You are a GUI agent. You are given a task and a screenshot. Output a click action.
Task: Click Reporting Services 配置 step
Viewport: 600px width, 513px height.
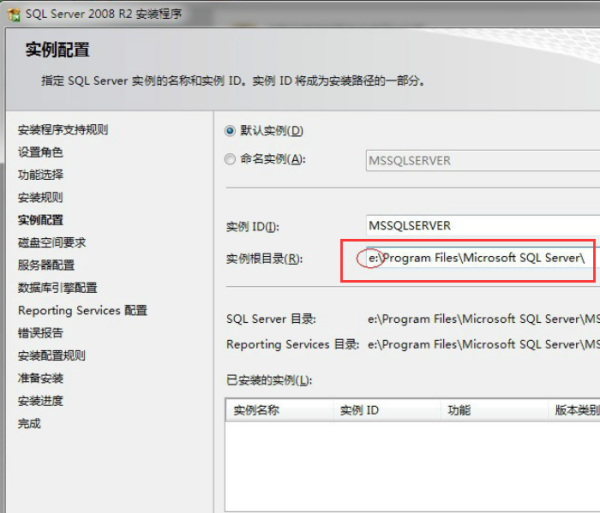(x=83, y=310)
